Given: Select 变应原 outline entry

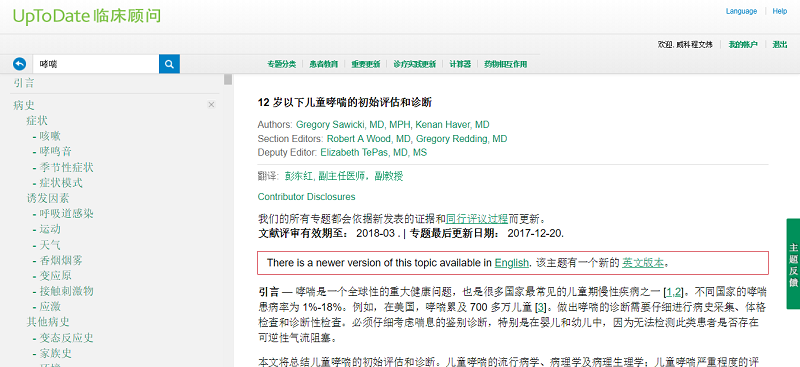Looking at the screenshot, I should tap(56, 276).
